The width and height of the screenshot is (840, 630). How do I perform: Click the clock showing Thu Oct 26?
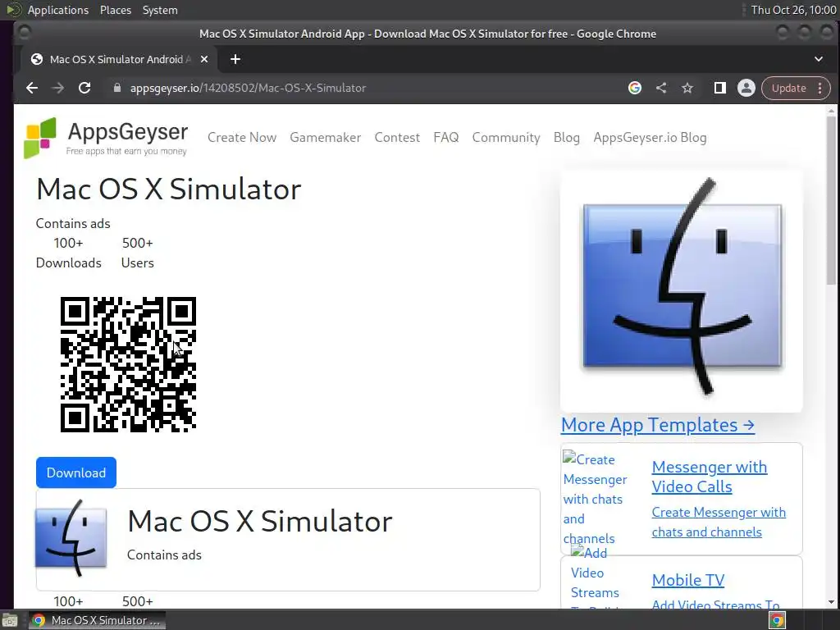(793, 10)
